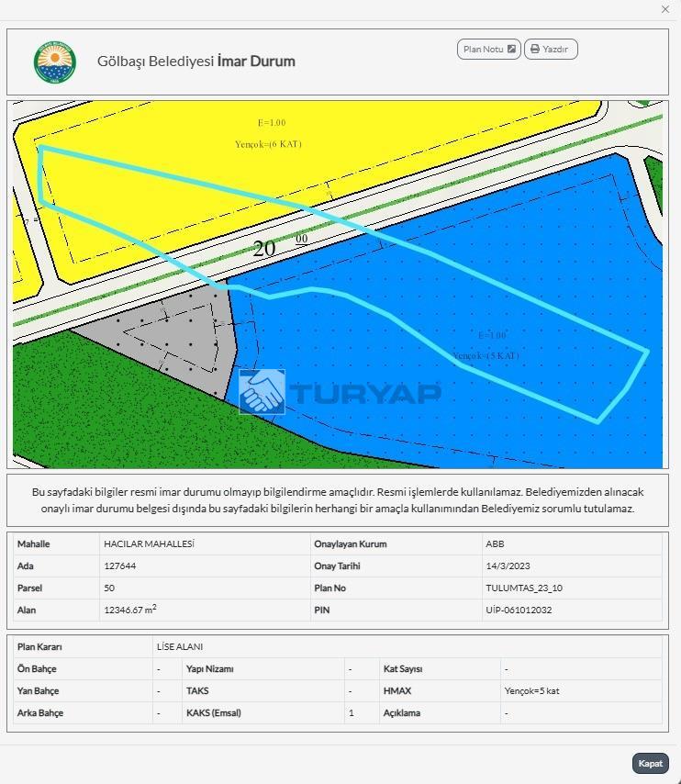
Task: Click the road label 20 on map
Action: (x=264, y=249)
